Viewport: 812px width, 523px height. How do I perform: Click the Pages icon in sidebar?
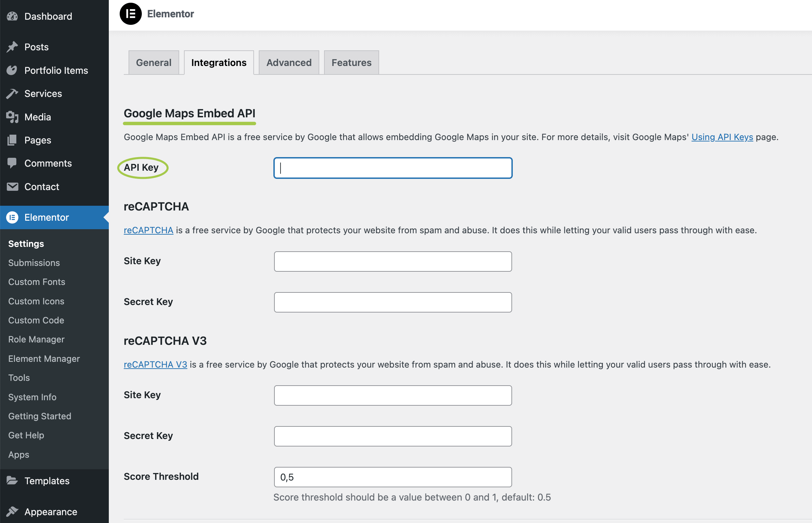(x=12, y=140)
